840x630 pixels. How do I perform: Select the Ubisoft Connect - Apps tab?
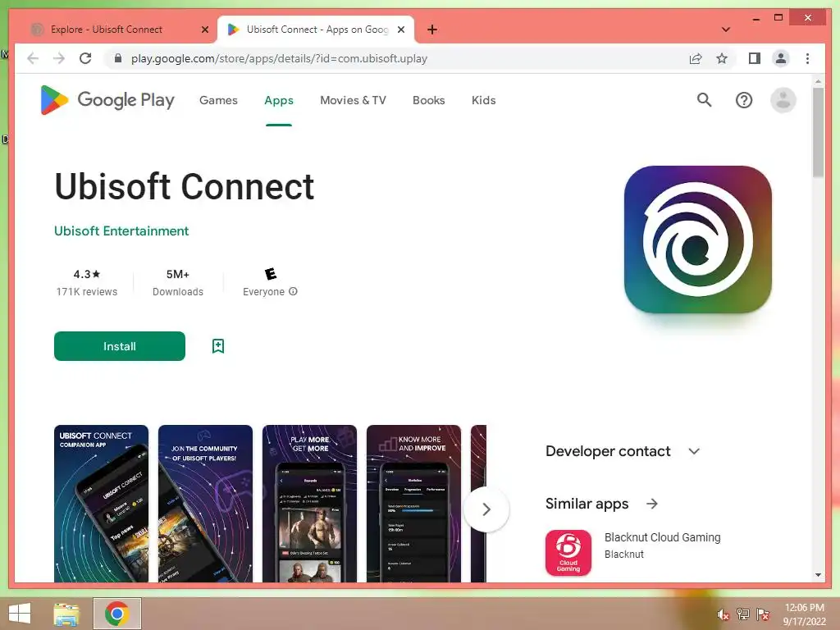point(316,30)
